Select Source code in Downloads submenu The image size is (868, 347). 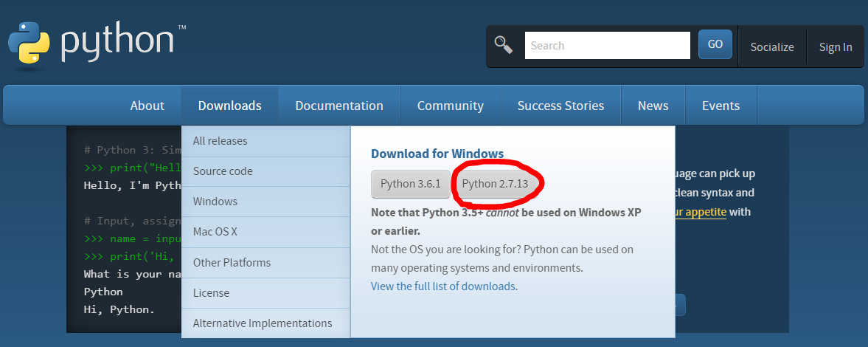223,171
